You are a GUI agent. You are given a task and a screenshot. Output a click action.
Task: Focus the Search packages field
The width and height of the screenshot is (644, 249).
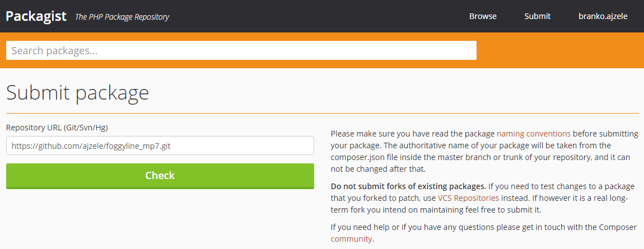241,50
